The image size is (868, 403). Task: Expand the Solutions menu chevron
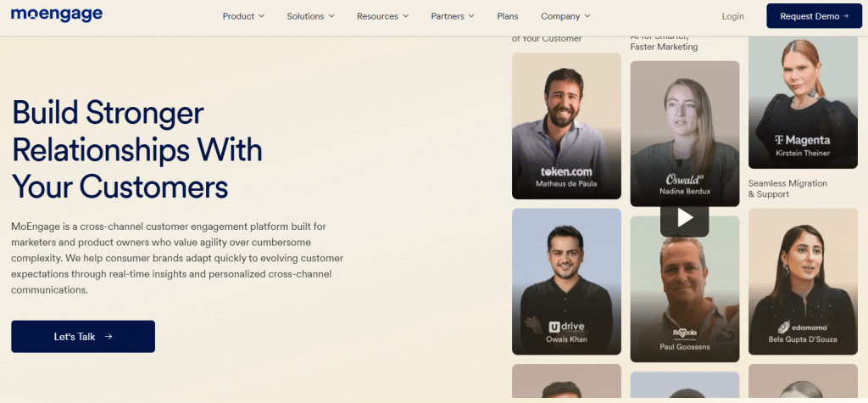(x=331, y=16)
